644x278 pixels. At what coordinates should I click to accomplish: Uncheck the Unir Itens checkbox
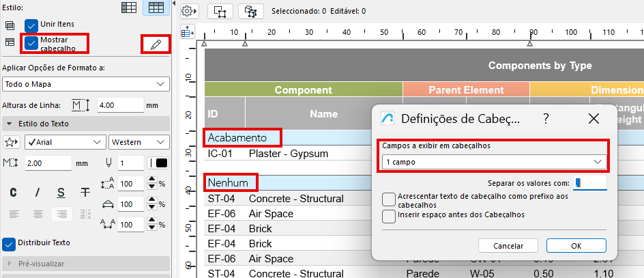pyautogui.click(x=31, y=25)
